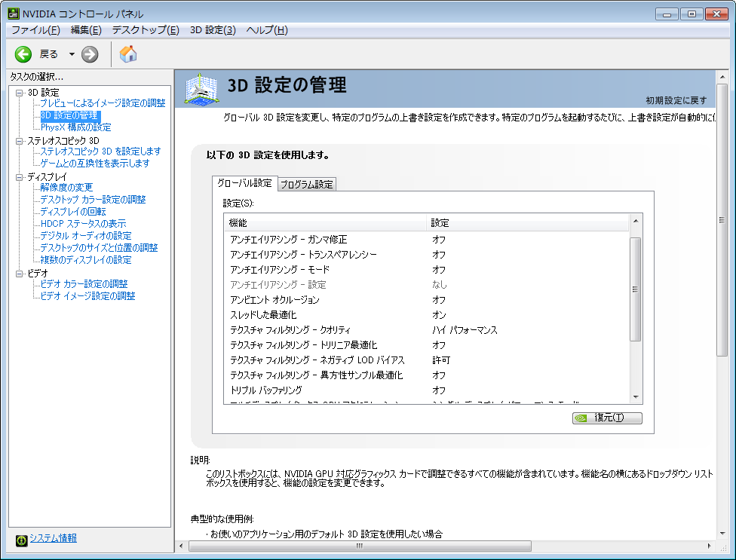Open the 3D 設定 menu in the menu bar
736x560 pixels.
213,30
